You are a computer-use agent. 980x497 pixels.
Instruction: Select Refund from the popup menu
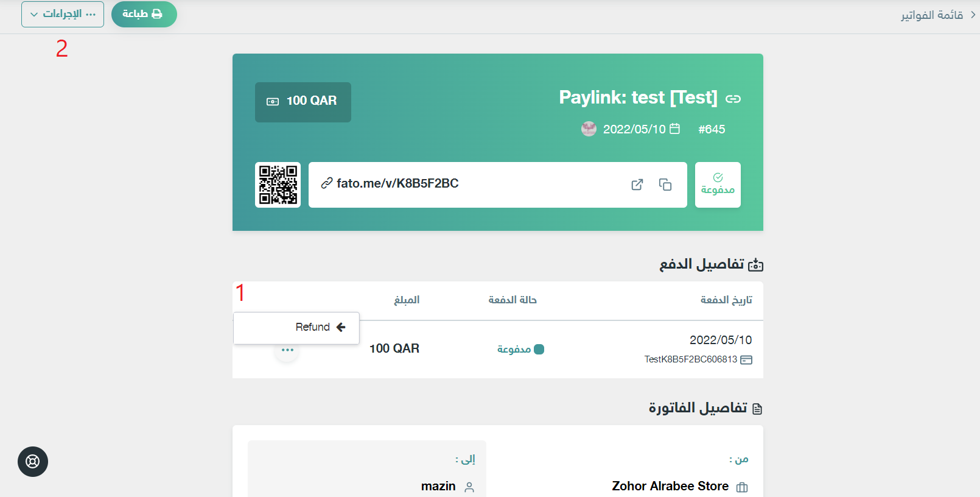coord(296,328)
